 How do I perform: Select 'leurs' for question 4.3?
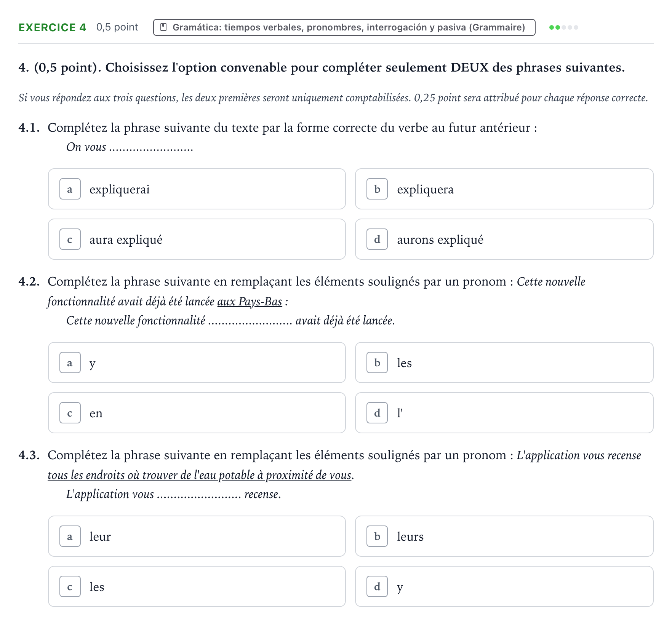coord(504,536)
